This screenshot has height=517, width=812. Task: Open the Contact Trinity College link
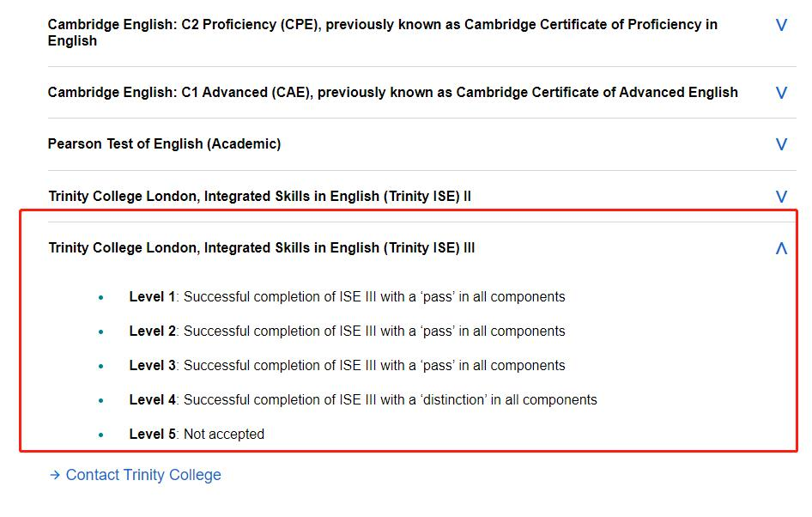[x=143, y=475]
